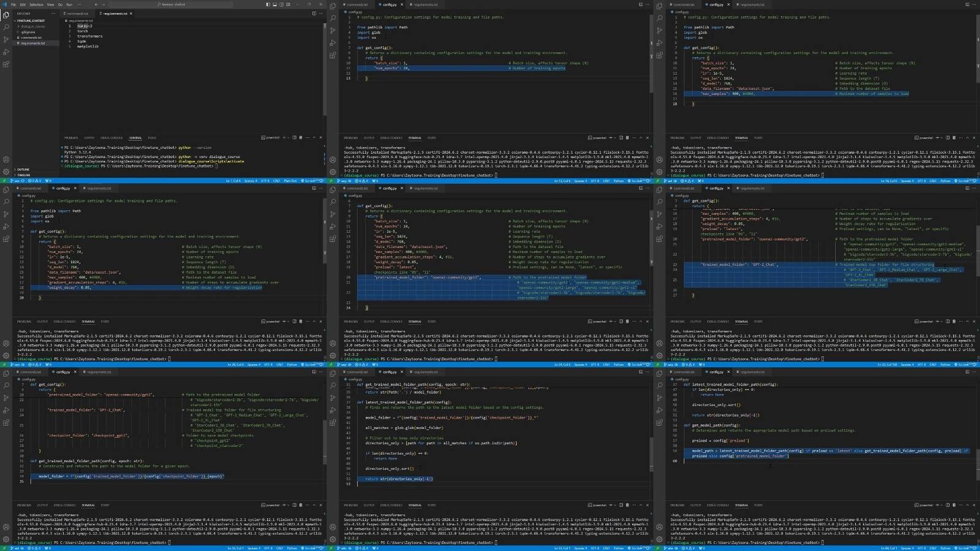Open panel More Actions ellipsis in the python --version terminal window
980x551 pixels.
307,138
